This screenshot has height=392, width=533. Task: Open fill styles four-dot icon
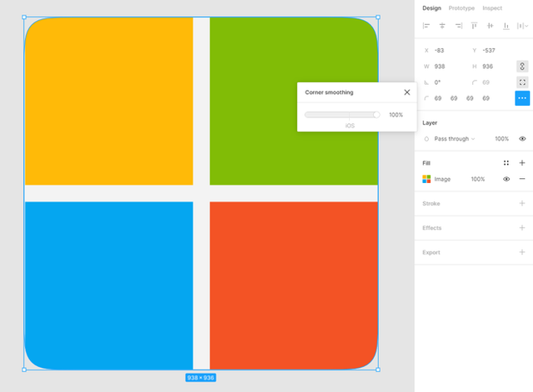pyautogui.click(x=506, y=163)
